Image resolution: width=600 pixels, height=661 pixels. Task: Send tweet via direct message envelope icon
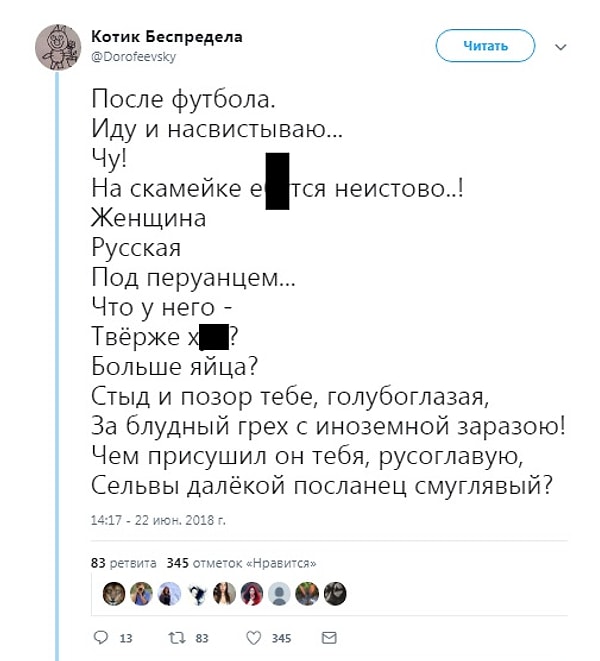[x=328, y=637]
